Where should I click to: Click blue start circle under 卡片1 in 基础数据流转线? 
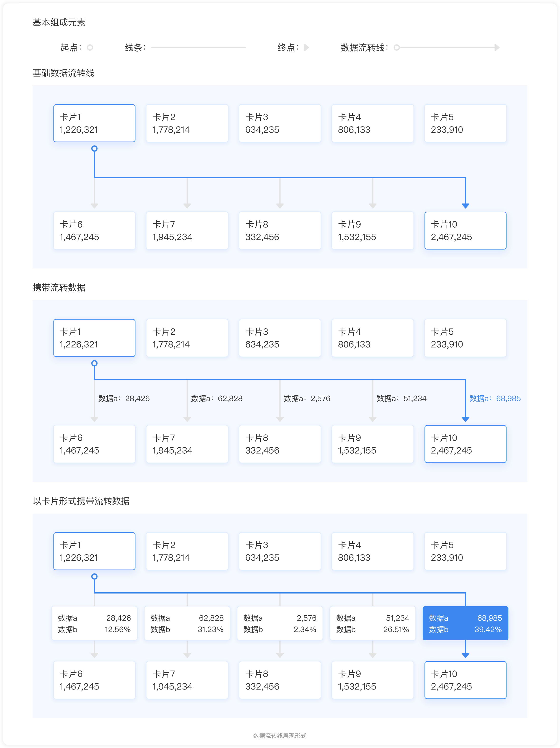click(94, 148)
